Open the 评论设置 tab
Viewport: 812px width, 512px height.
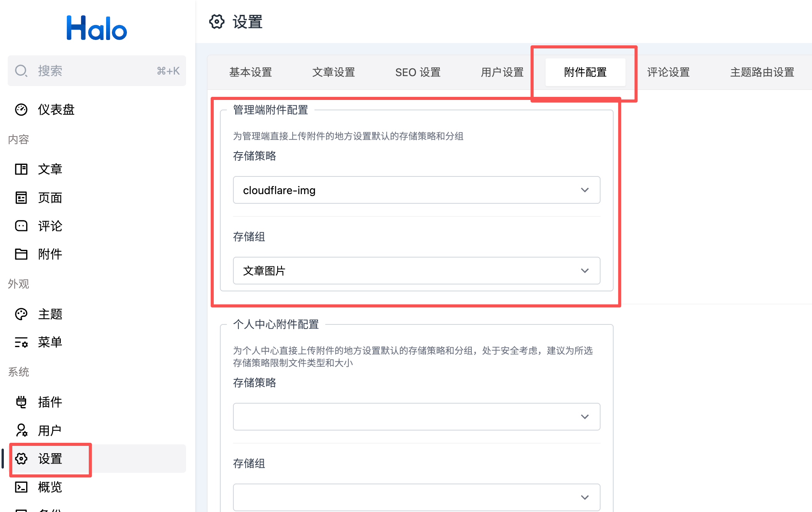pos(668,72)
